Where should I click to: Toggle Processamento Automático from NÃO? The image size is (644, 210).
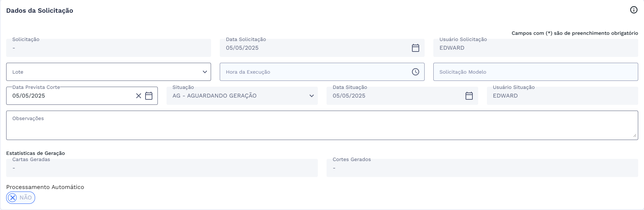pos(20,197)
